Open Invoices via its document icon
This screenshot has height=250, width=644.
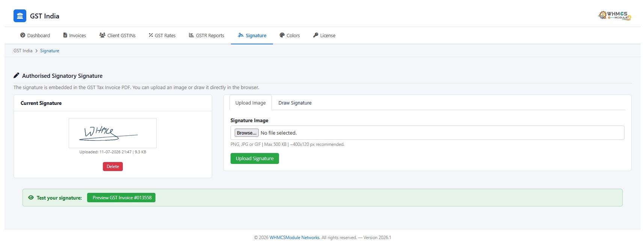pos(65,35)
